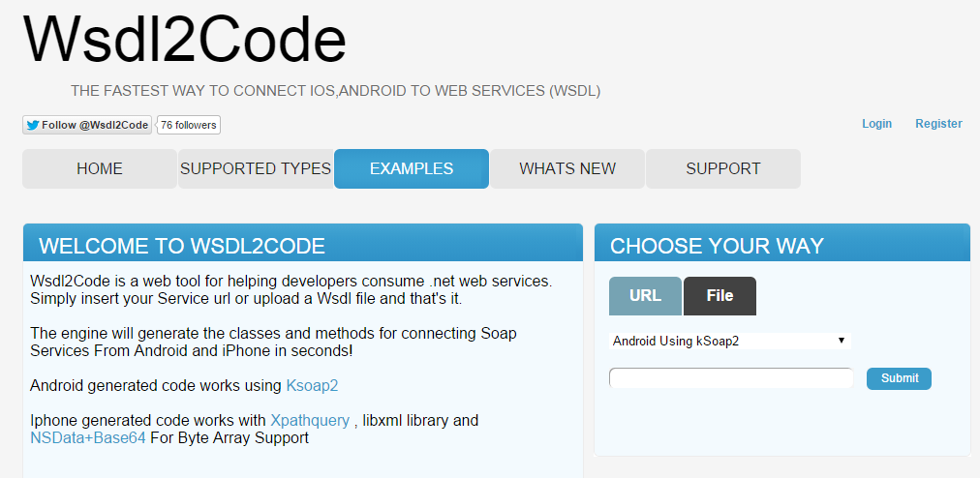The image size is (980, 478).
Task: Click the WELCOME TO WSDL2CODE heading
Action: (182, 246)
